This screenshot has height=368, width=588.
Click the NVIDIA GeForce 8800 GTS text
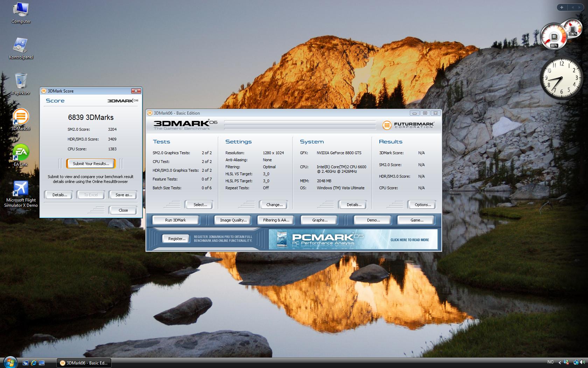[339, 153]
